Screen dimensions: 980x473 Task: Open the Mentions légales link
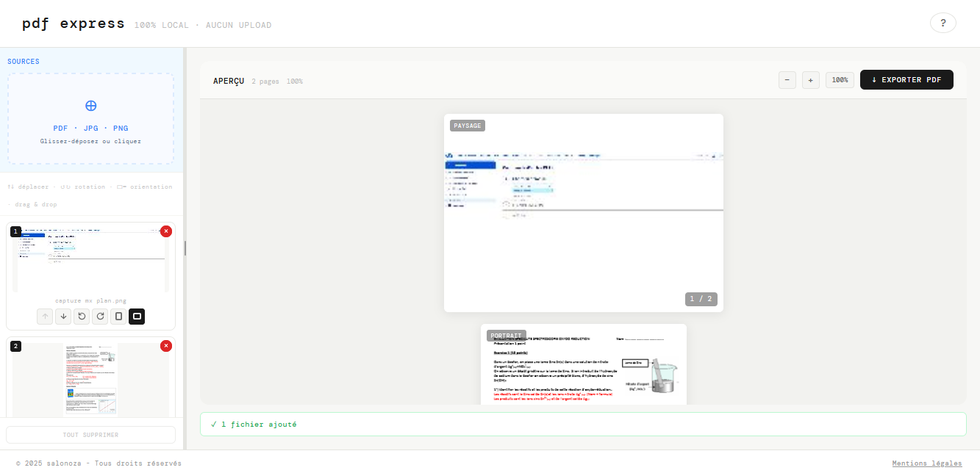[x=927, y=463]
